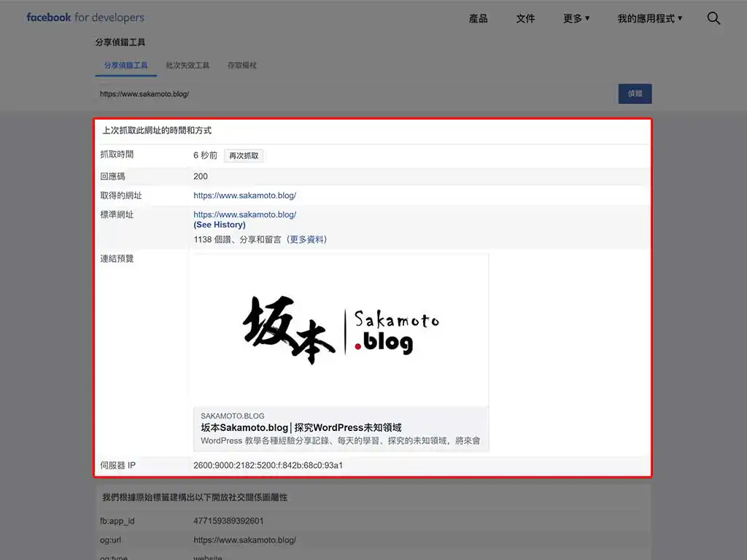Viewport: 747px width, 560px height.
Task: Open the 產品 menu item
Action: 478,18
